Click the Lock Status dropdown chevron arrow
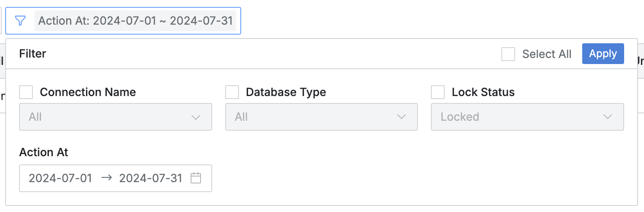The width and height of the screenshot is (644, 212). tap(608, 117)
